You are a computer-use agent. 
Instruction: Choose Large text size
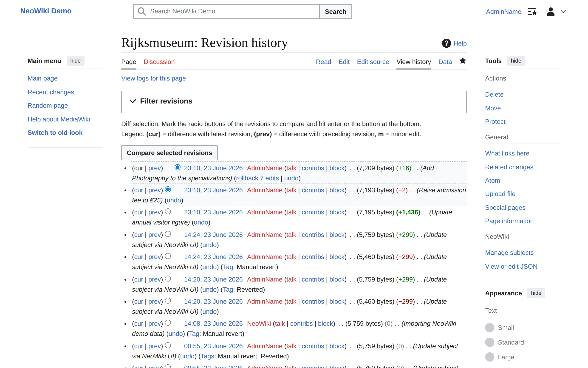[490, 357]
